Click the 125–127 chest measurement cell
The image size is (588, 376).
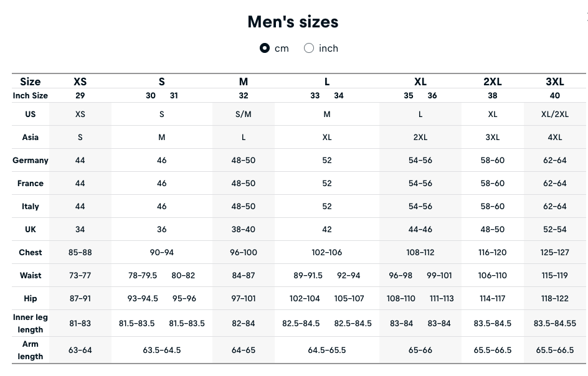click(554, 252)
